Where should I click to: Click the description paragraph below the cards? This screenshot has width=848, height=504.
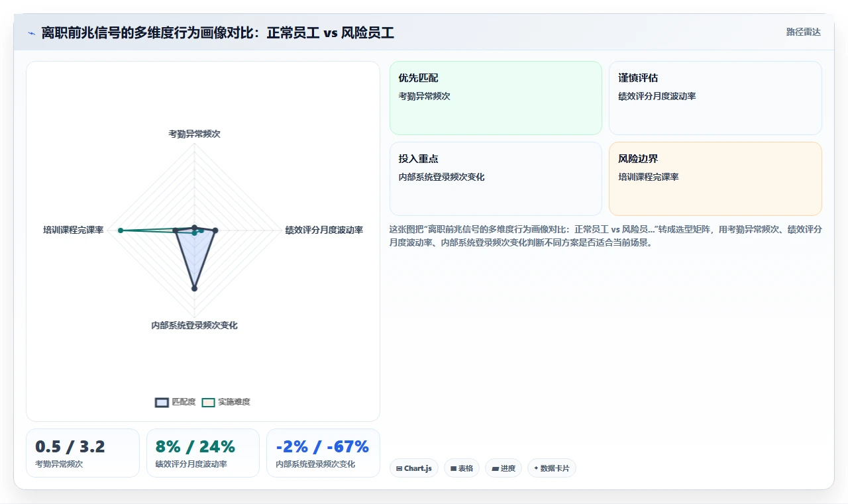tap(606, 236)
